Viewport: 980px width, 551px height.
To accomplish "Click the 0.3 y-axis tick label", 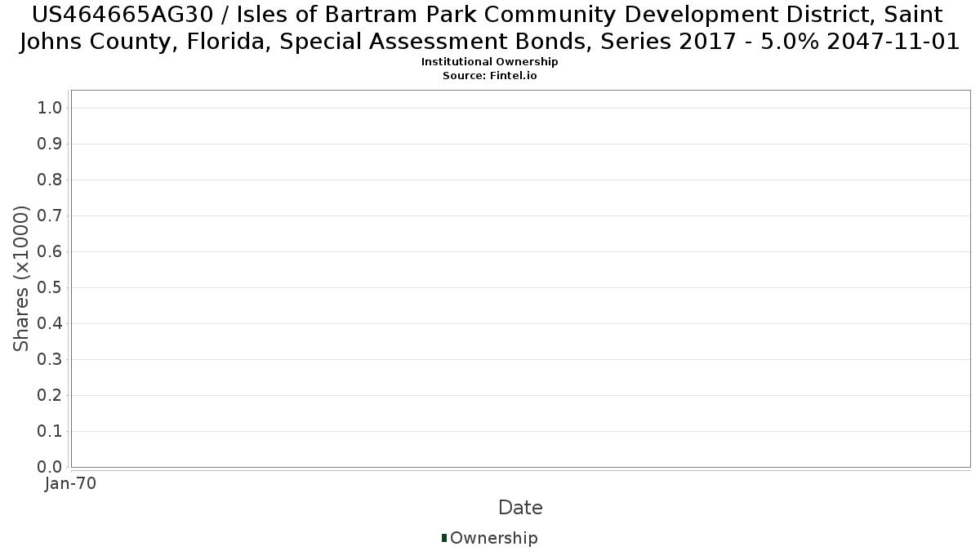I will [x=50, y=360].
